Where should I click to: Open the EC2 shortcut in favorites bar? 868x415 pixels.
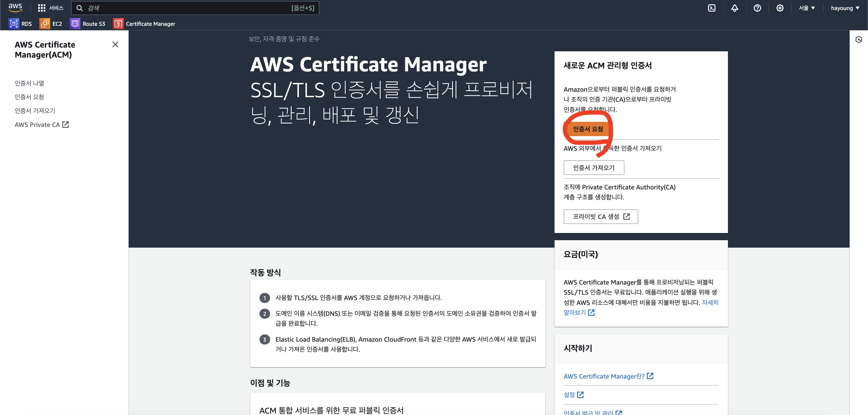coord(51,24)
